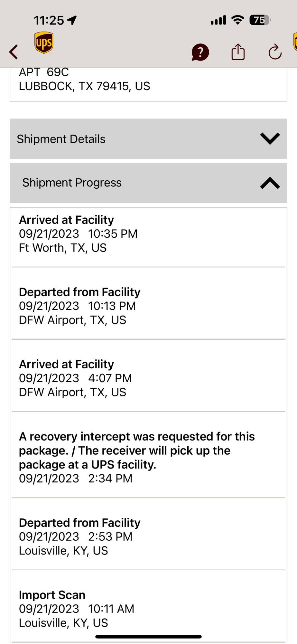Collapse Shipment Progress chevron
The image size is (297, 644).
[270, 183]
